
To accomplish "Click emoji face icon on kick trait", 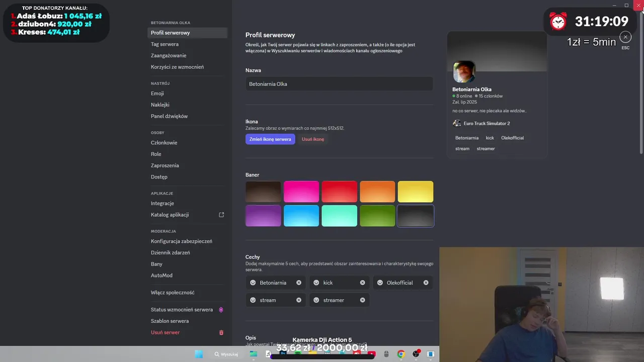I will (x=316, y=283).
